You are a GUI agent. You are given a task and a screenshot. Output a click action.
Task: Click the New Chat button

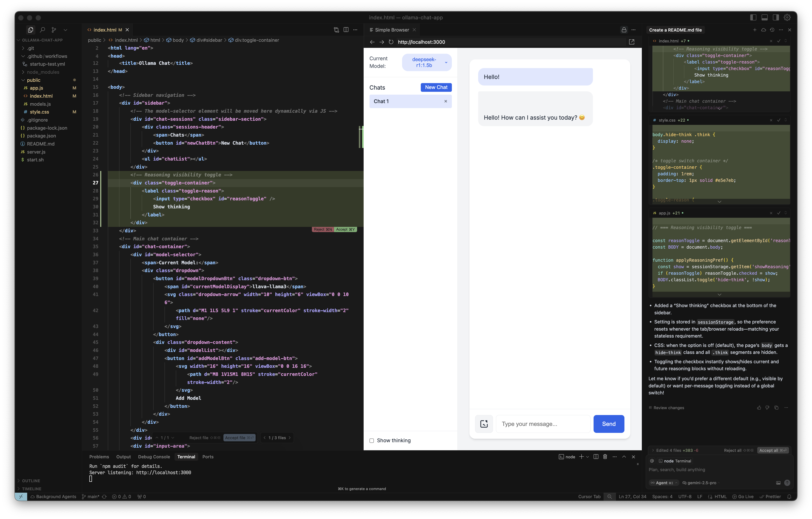click(436, 87)
